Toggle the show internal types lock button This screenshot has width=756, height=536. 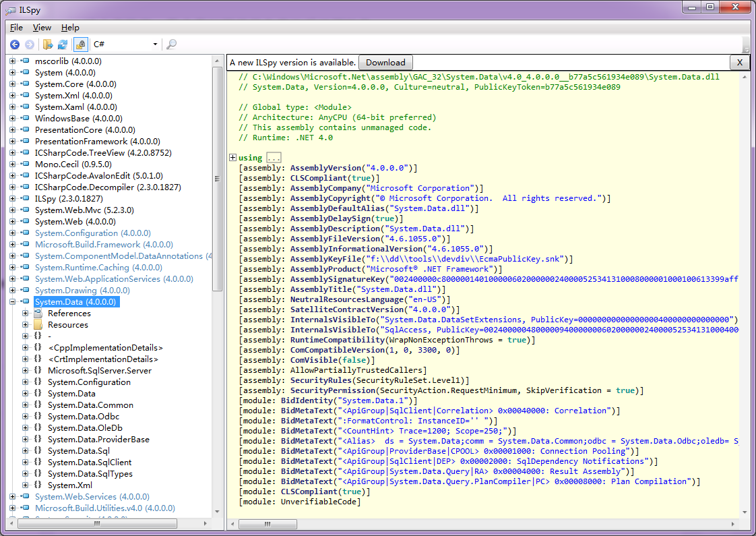tap(80, 44)
